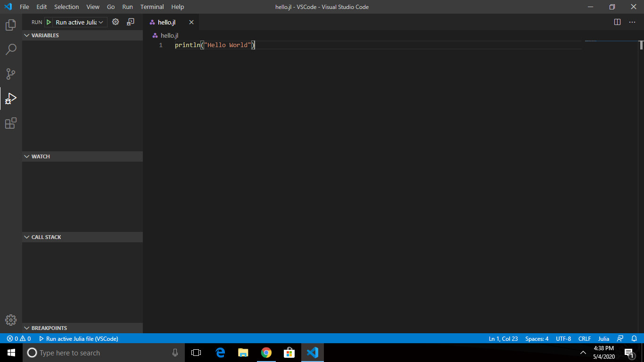Change encoding via UTF-8 indicator
Image resolution: width=644 pixels, height=362 pixels.
(563, 338)
